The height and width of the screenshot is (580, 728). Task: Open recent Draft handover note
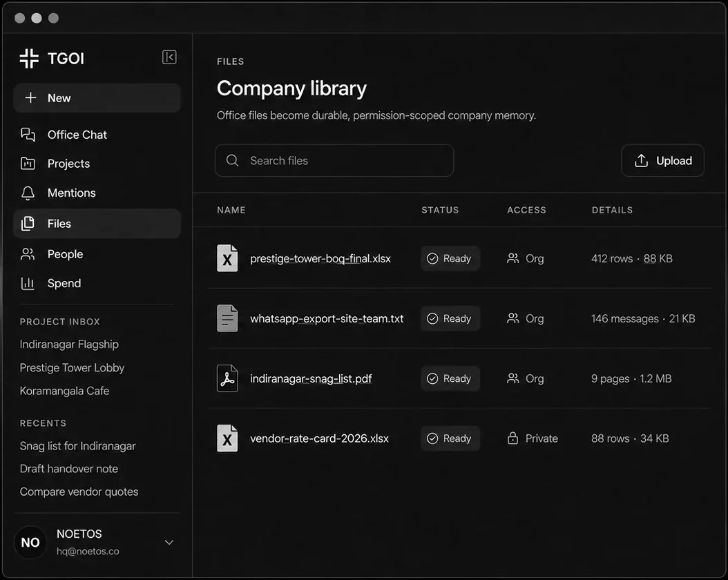coord(68,469)
